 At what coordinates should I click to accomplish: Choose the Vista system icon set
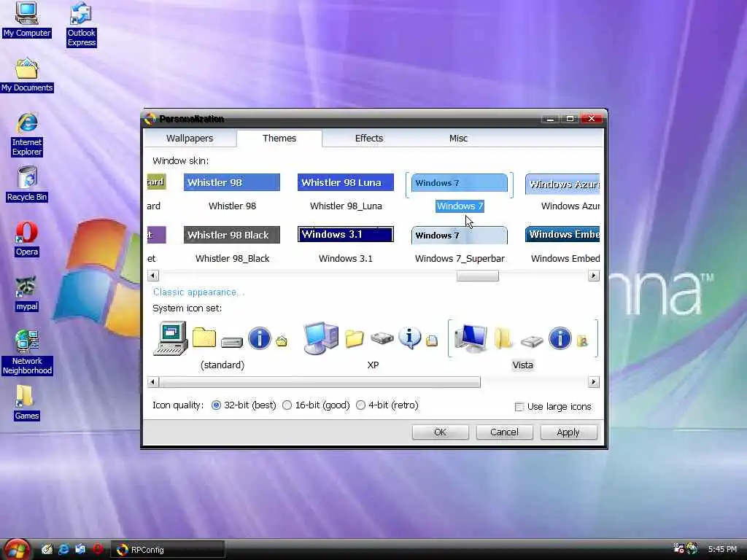[522, 346]
